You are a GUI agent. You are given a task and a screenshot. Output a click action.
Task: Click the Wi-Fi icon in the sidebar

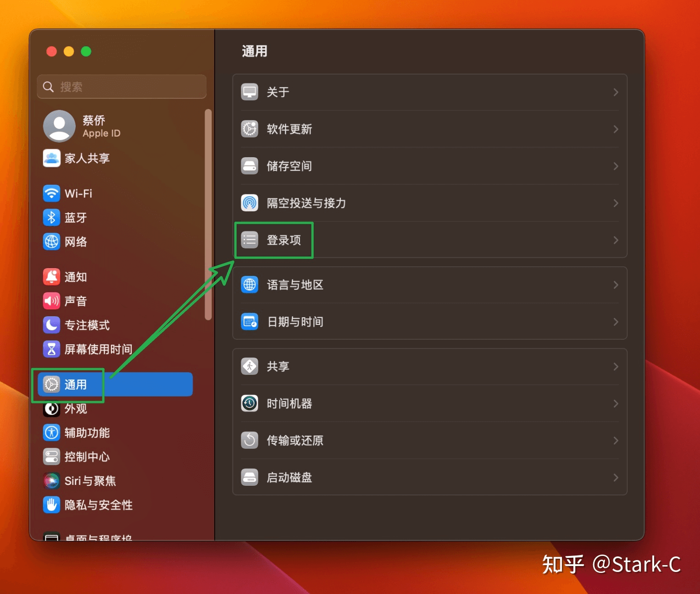point(51,193)
